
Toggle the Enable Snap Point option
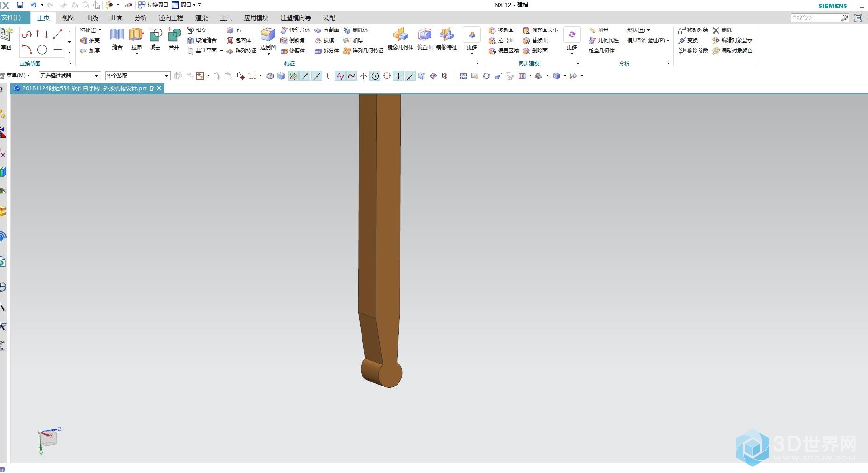(293, 76)
